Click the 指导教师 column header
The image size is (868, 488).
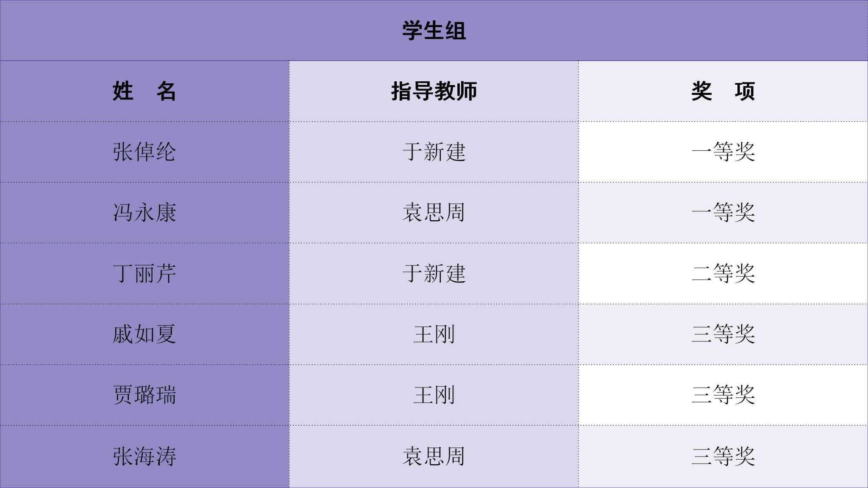tap(434, 91)
